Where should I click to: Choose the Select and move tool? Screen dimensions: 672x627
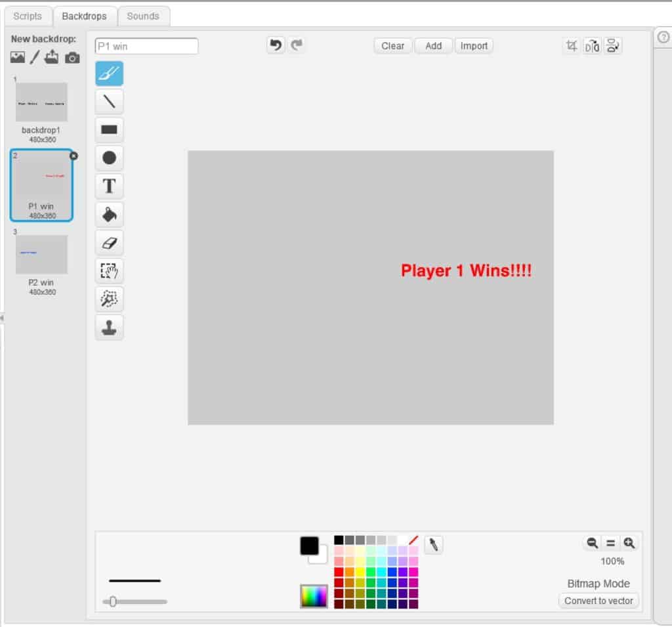click(109, 271)
